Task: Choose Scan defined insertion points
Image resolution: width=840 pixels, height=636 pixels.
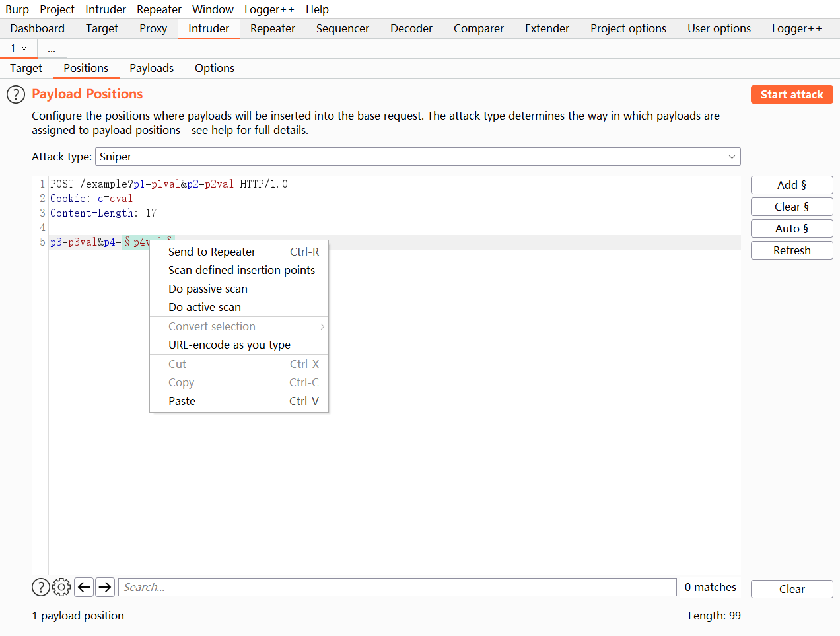Action: tap(239, 270)
